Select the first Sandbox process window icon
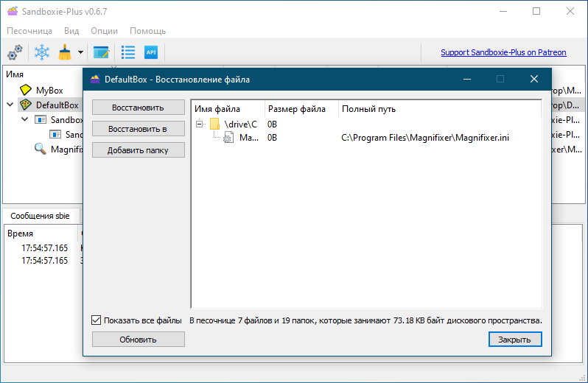 click(40, 119)
